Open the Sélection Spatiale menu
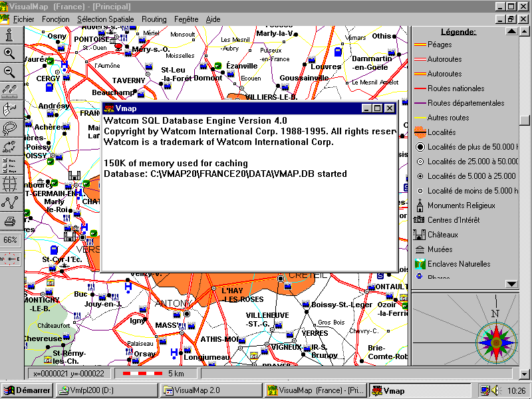This screenshot has height=399, width=532. (106, 19)
